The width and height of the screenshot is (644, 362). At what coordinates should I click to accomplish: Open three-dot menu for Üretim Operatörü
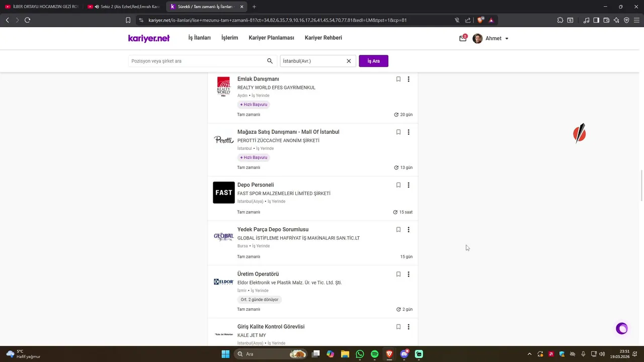click(x=409, y=274)
